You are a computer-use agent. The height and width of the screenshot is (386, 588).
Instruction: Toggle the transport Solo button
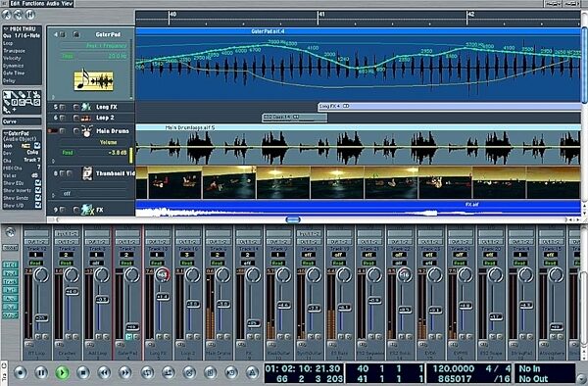(x=211, y=372)
